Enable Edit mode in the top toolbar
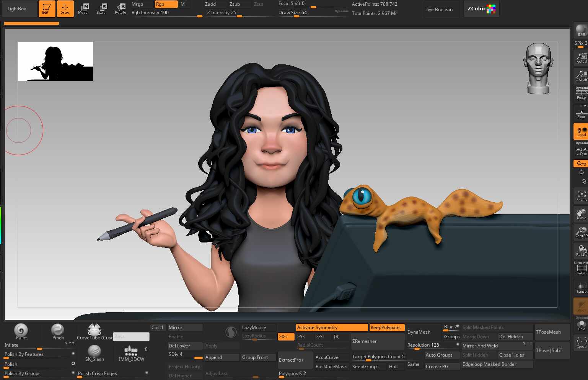Screen dimensions: 588x380 pos(47,9)
